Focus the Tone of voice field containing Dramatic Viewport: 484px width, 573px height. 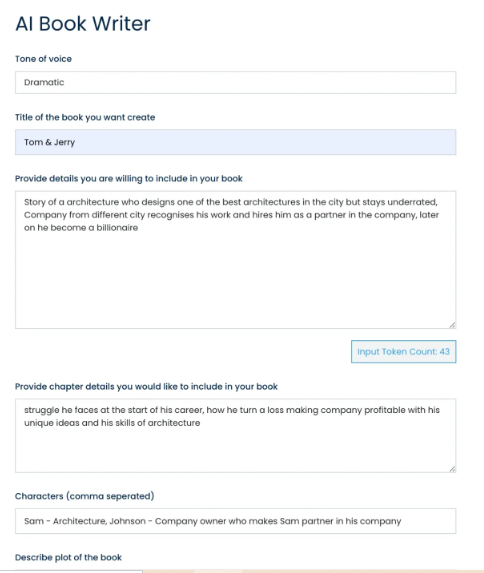(x=235, y=82)
